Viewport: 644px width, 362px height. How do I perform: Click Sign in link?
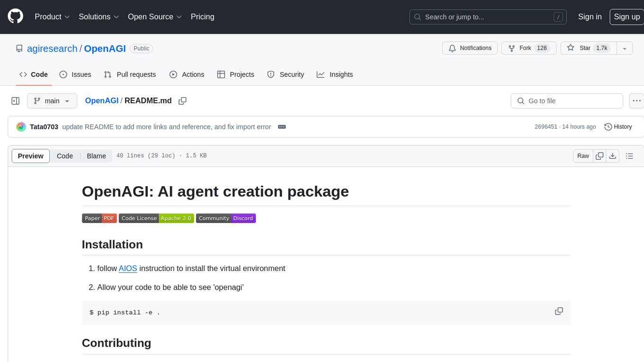pos(590,17)
